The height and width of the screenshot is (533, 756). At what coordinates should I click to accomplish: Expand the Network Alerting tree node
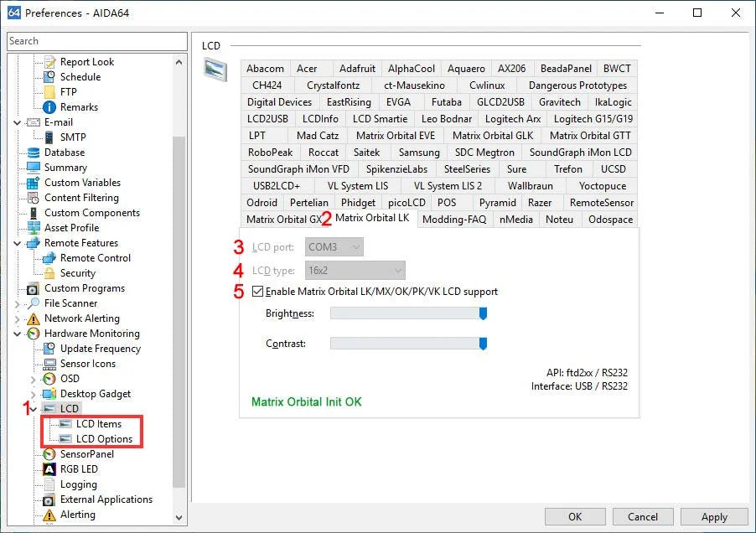point(18,318)
